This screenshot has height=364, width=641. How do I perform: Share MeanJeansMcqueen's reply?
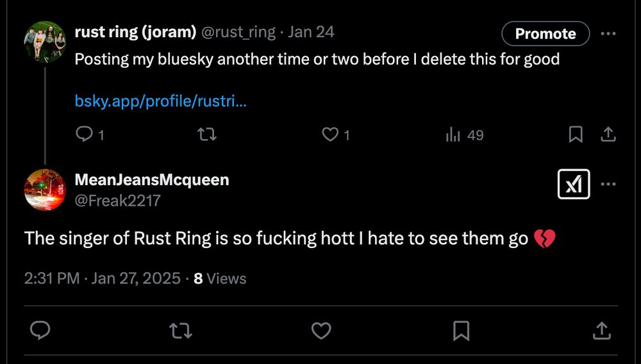(601, 331)
